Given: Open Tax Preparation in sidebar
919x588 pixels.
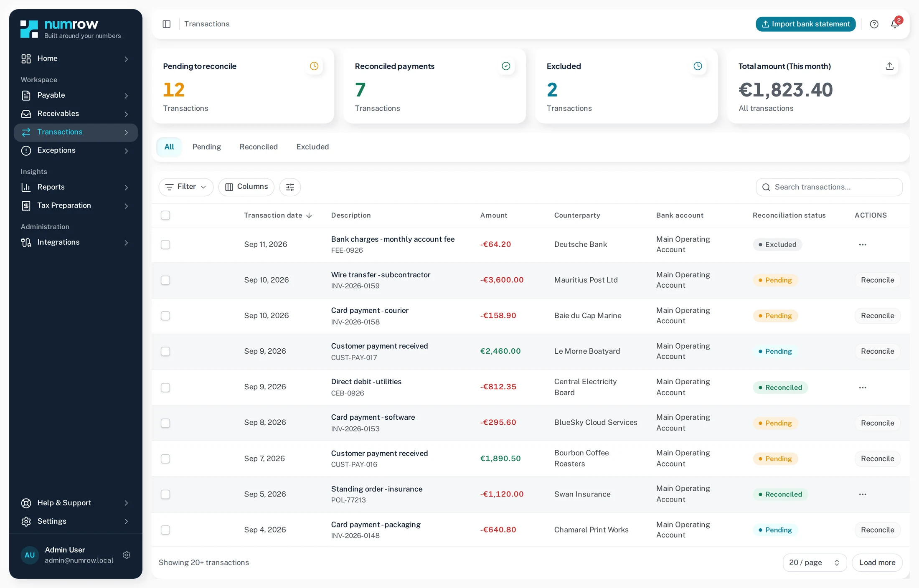Looking at the screenshot, I should click(x=76, y=205).
